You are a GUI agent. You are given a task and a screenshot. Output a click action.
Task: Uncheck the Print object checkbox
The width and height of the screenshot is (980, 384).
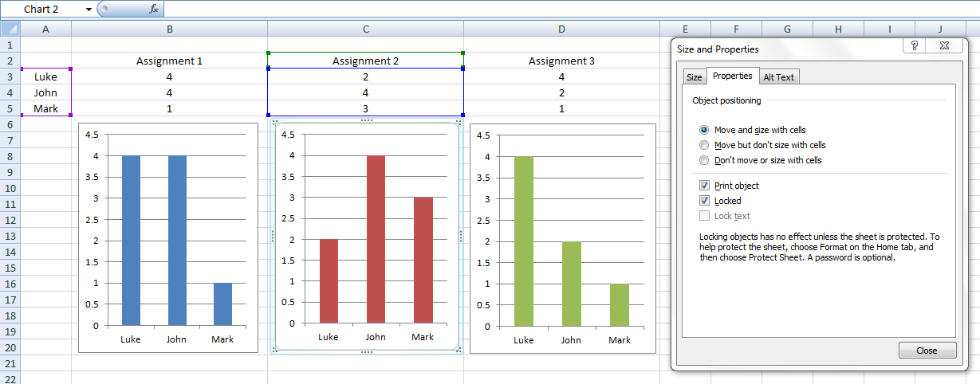704,186
